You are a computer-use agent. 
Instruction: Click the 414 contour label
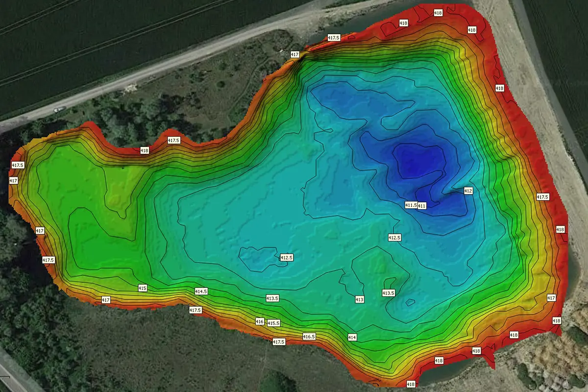[x=352, y=337]
